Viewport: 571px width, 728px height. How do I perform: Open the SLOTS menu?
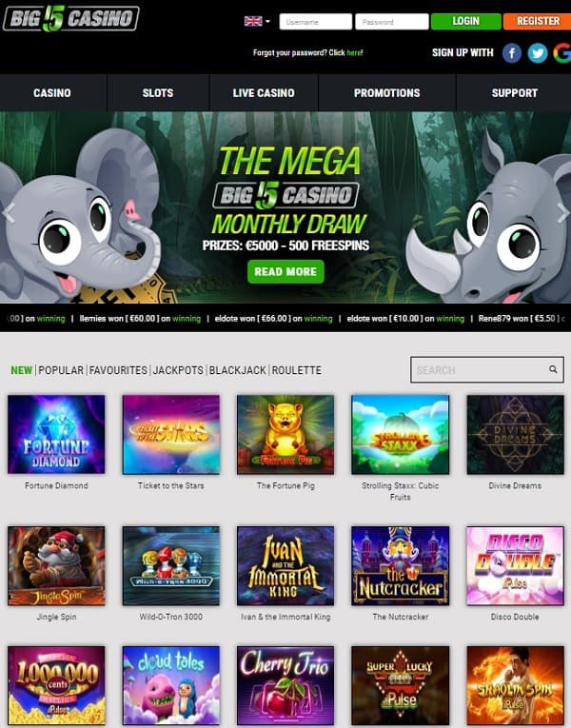pos(158,93)
